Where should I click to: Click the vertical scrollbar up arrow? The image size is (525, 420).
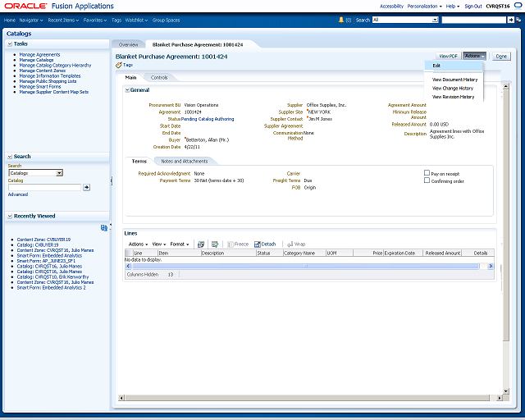506,86
